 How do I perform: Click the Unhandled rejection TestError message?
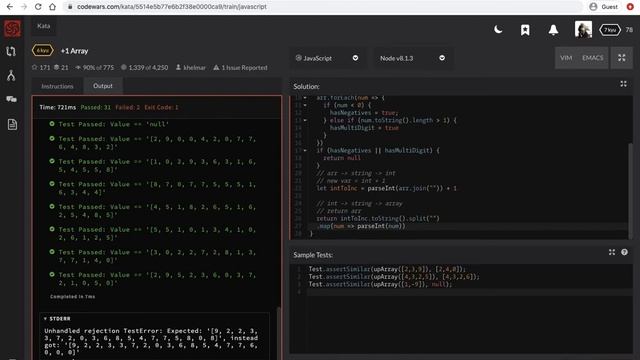[151, 341]
